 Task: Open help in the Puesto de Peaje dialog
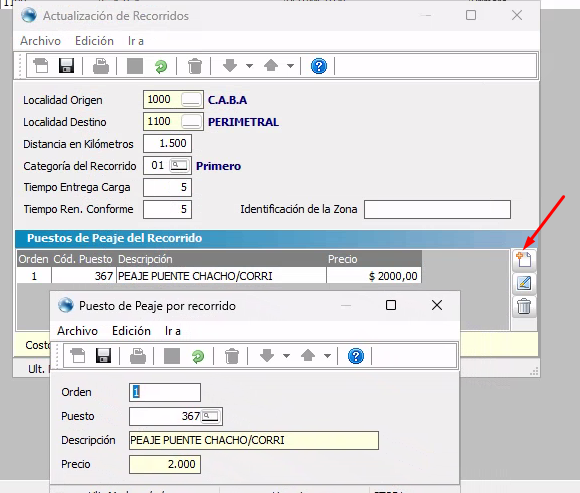(x=355, y=357)
